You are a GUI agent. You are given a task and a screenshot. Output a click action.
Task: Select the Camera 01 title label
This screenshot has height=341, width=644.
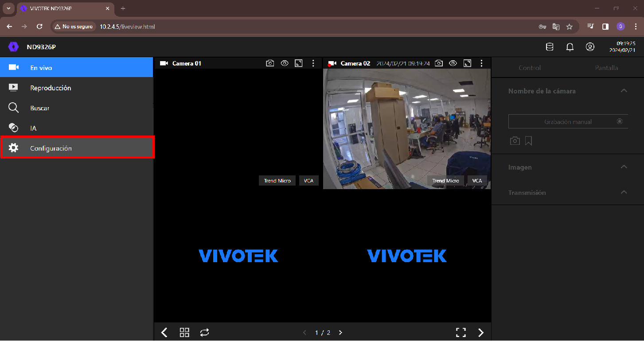click(x=187, y=63)
